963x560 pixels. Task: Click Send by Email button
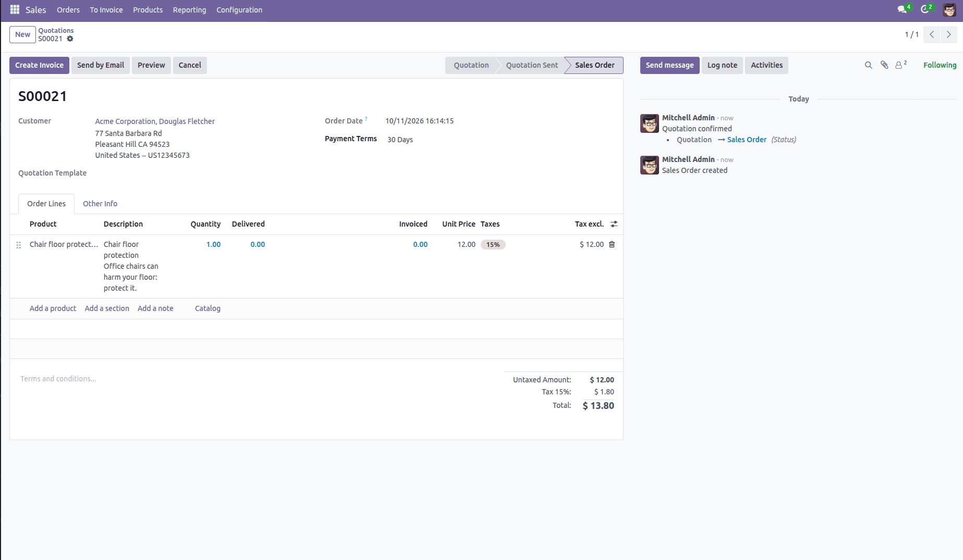[101, 65]
